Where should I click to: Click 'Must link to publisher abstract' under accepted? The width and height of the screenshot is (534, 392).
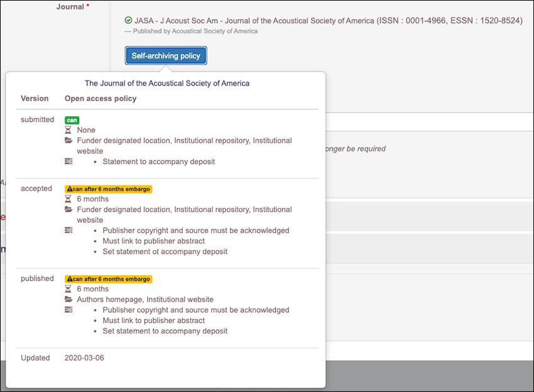153,241
